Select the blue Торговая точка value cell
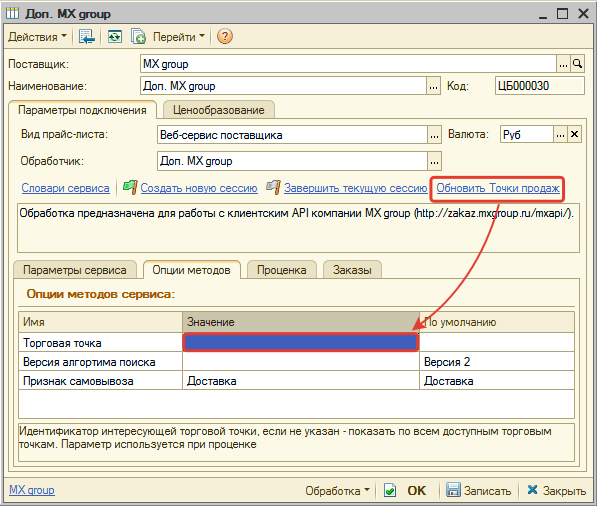Viewport: 597px width, 506px height. tap(301, 342)
